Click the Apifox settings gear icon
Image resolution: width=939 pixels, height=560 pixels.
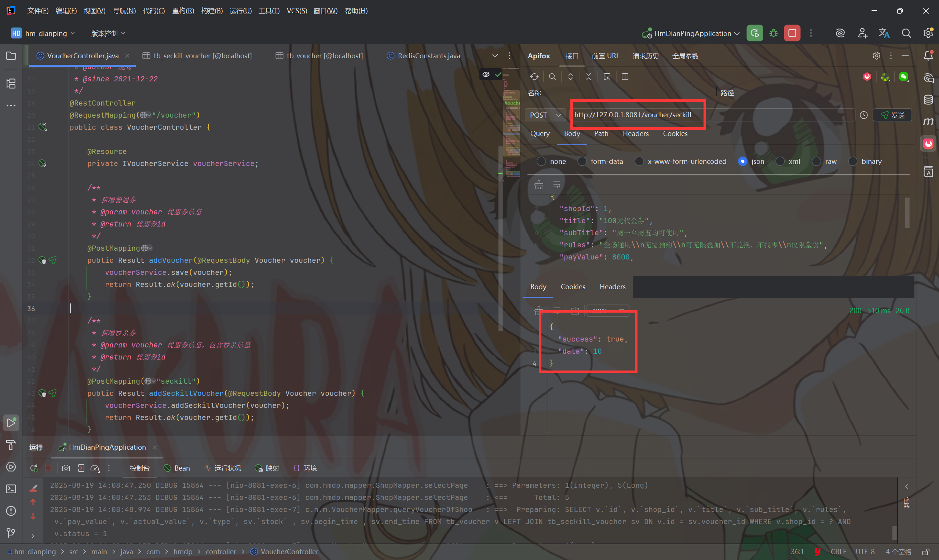click(876, 56)
